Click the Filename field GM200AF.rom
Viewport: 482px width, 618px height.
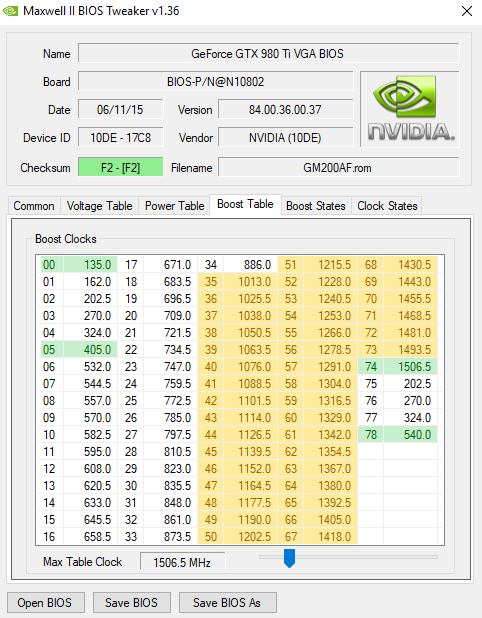(x=339, y=168)
